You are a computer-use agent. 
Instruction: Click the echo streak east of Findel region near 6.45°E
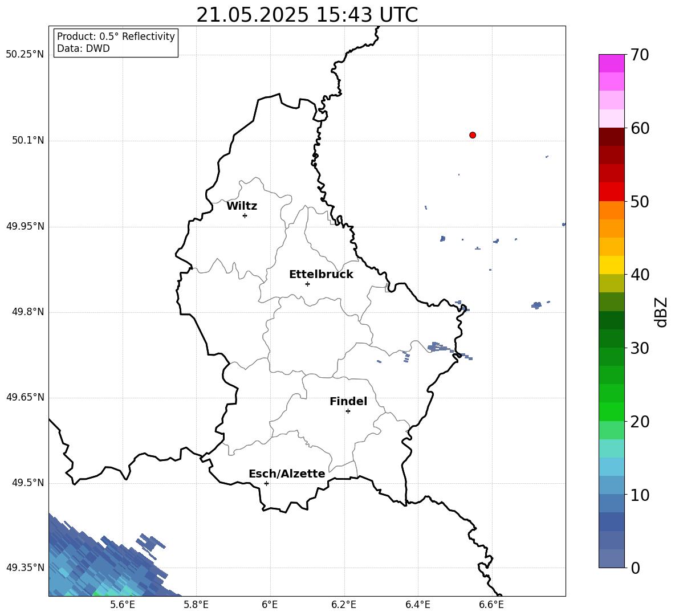tap(440, 347)
